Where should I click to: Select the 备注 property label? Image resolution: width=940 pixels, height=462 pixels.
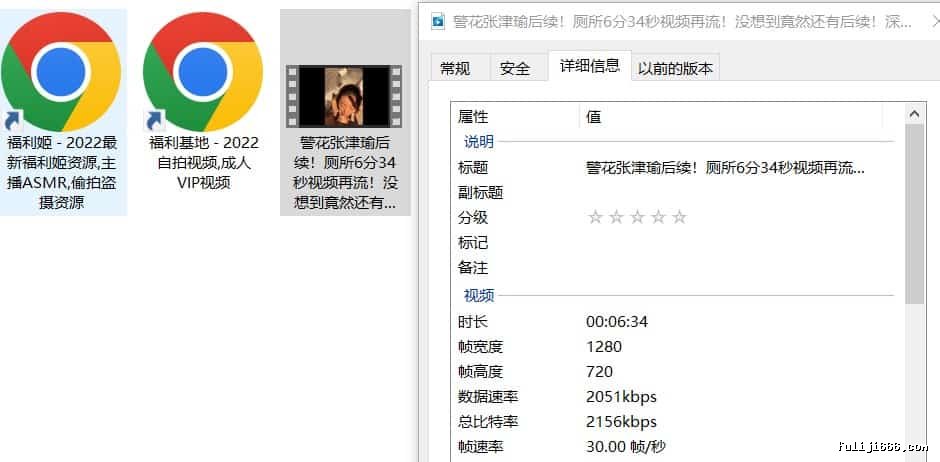473,267
